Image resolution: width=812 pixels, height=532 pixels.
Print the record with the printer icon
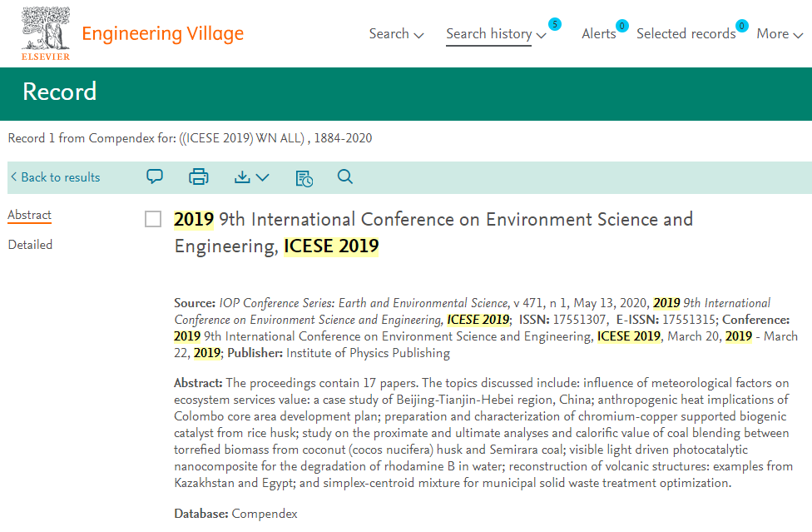198,177
